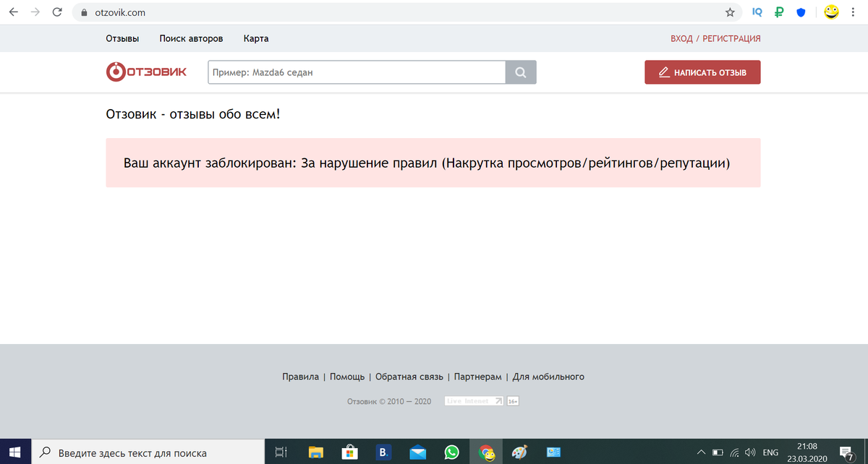Viewport: 868px width, 464px height.
Task: Click the Windows taskbar search box
Action: 148,452
